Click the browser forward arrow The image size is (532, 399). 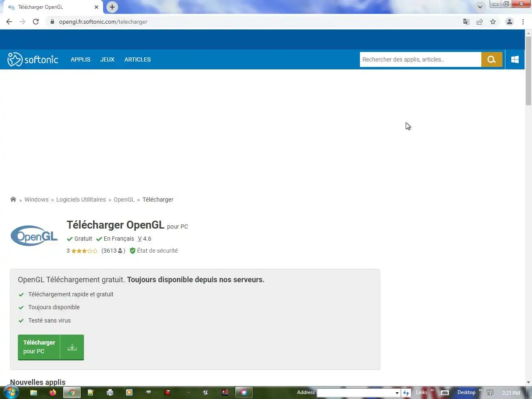click(22, 22)
